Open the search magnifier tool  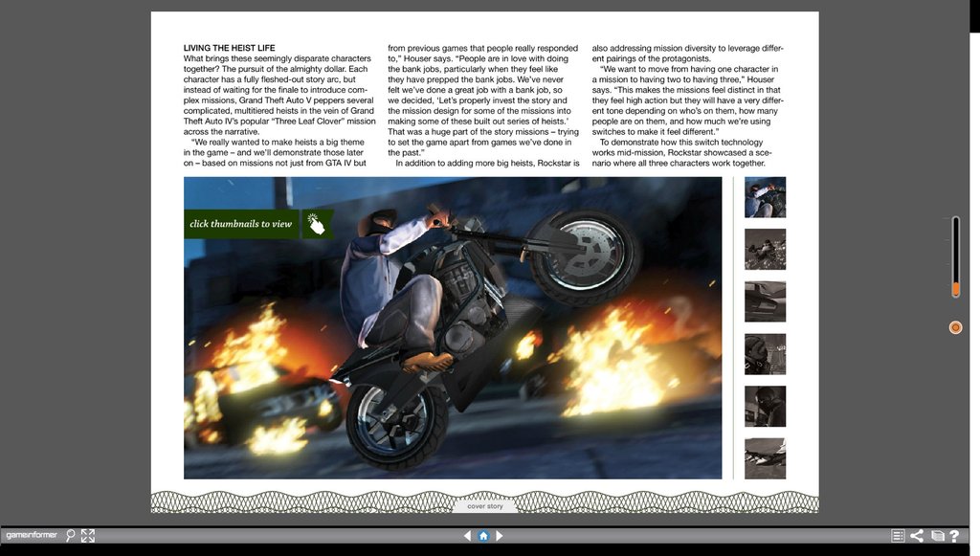pos(71,536)
